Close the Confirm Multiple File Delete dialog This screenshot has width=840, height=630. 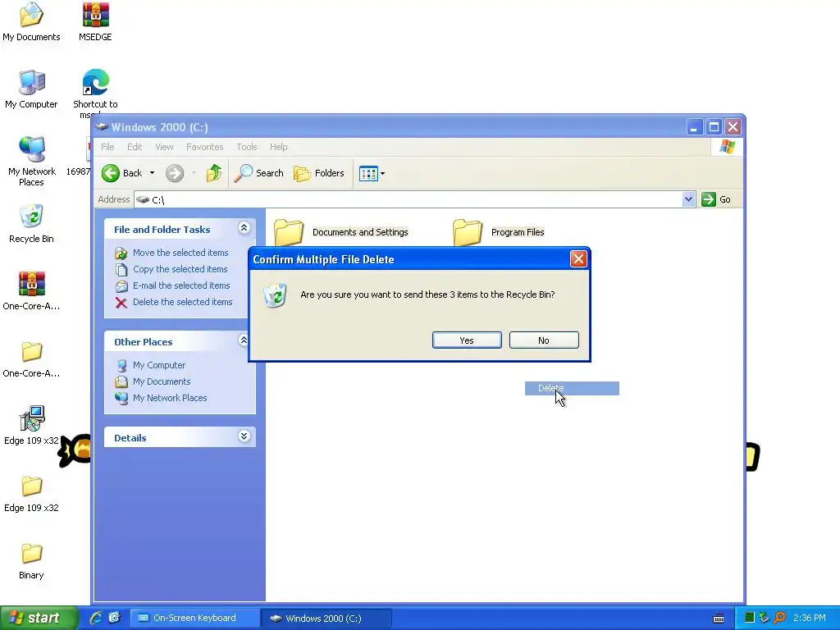[x=578, y=259]
